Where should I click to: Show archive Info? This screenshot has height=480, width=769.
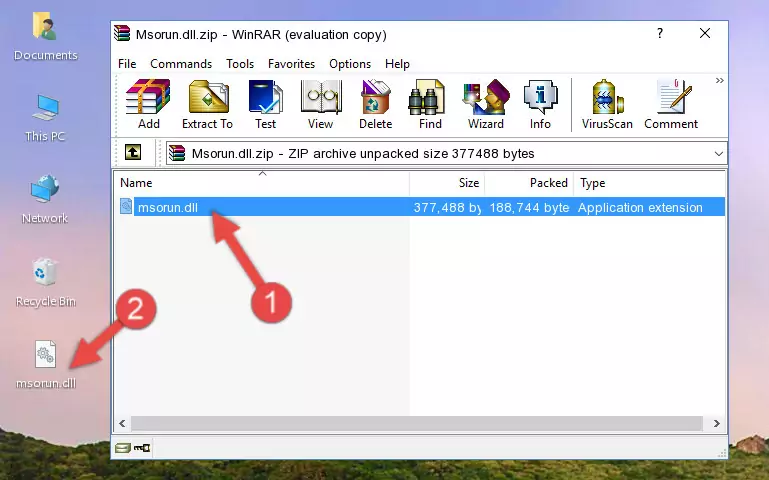point(540,104)
